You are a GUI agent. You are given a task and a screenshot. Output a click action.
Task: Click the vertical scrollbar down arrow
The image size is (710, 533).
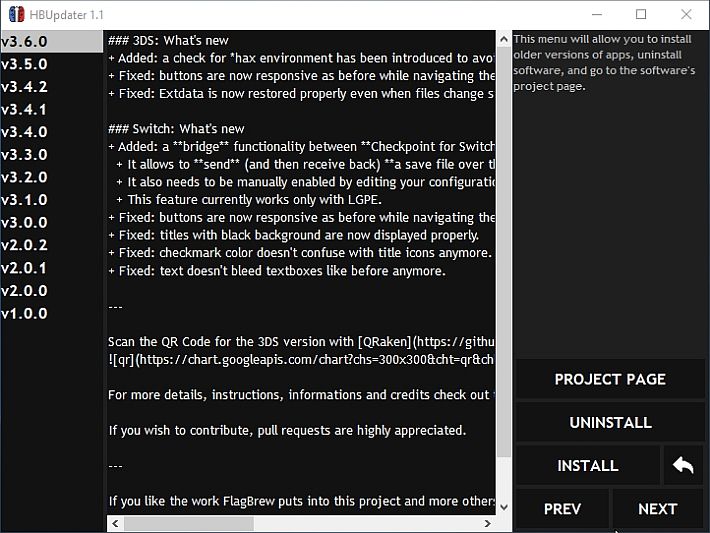click(x=504, y=507)
